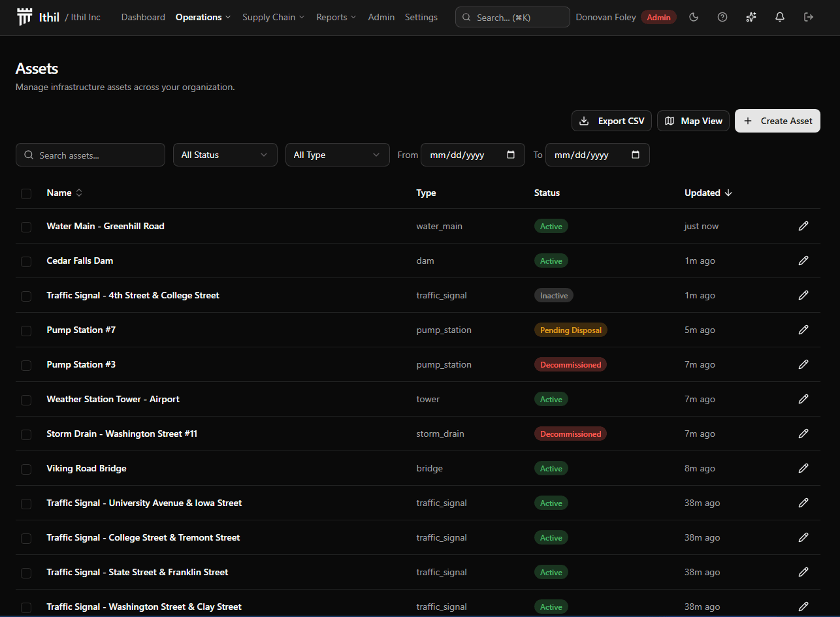Image resolution: width=840 pixels, height=617 pixels.
Task: Open the Admin page
Action: [x=381, y=17]
